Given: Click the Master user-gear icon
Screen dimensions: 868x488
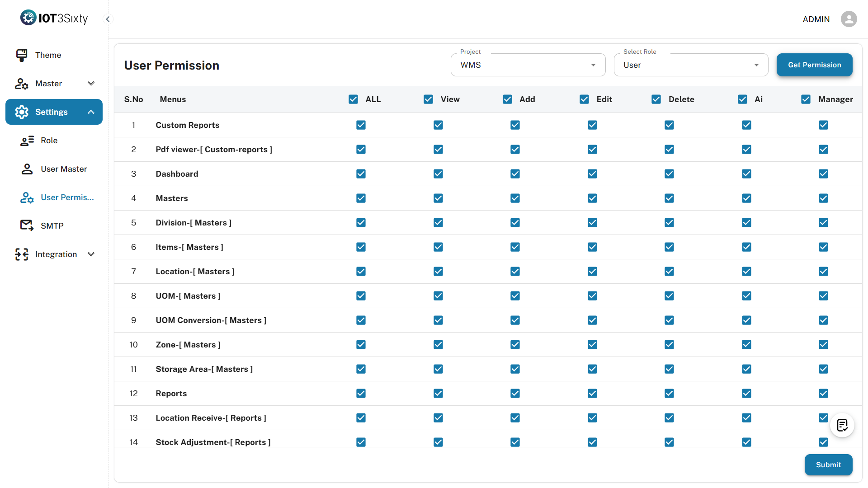Looking at the screenshot, I should point(21,84).
